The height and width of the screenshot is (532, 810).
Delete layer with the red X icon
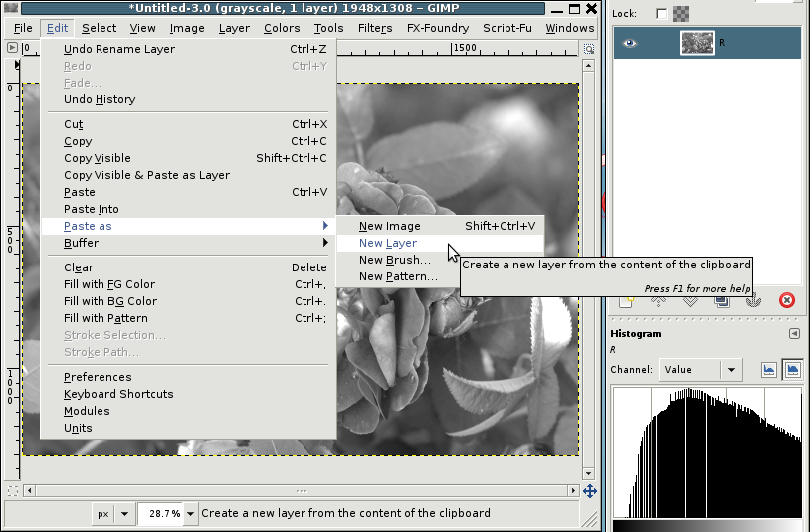(x=786, y=300)
